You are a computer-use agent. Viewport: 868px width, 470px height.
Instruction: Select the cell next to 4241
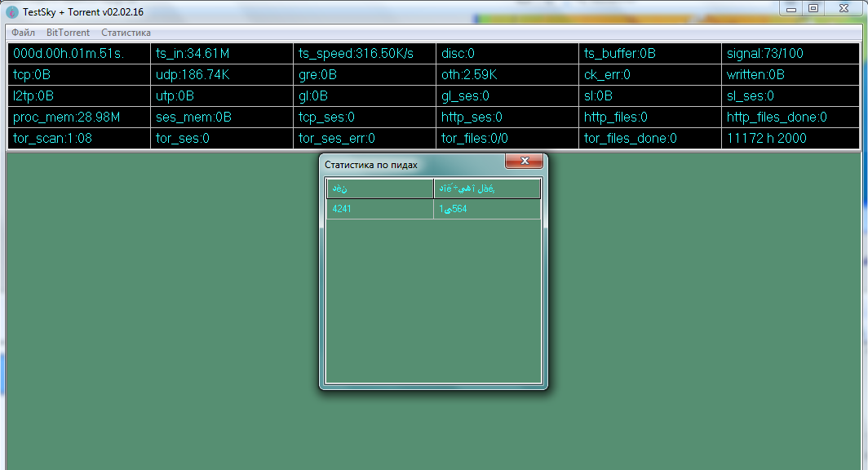(x=487, y=209)
